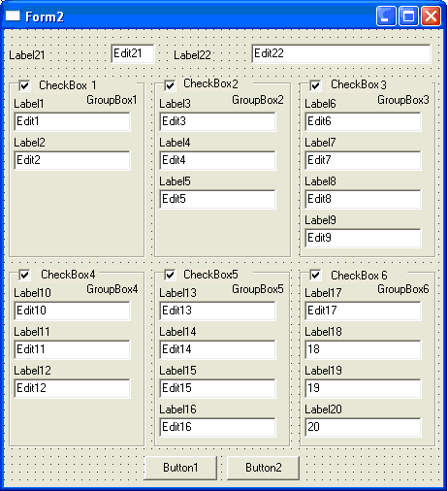Click the Form2 window icon in title bar
The image size is (448, 491).
point(13,16)
